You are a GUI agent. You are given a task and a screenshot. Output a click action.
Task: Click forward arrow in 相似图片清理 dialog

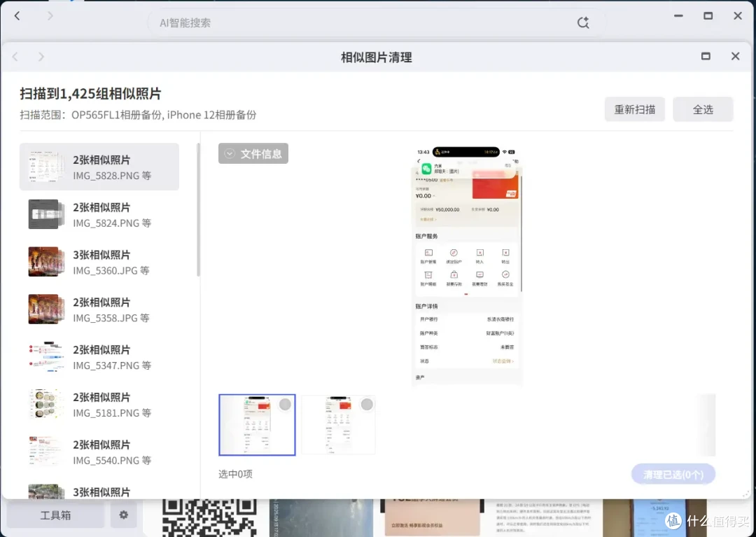[41, 57]
